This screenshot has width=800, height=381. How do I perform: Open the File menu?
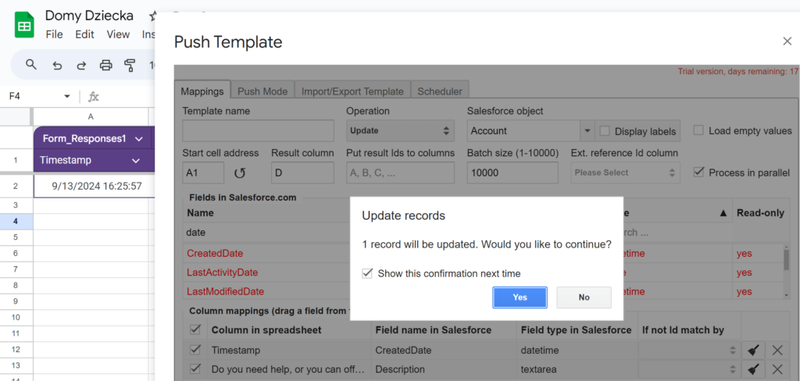(54, 34)
